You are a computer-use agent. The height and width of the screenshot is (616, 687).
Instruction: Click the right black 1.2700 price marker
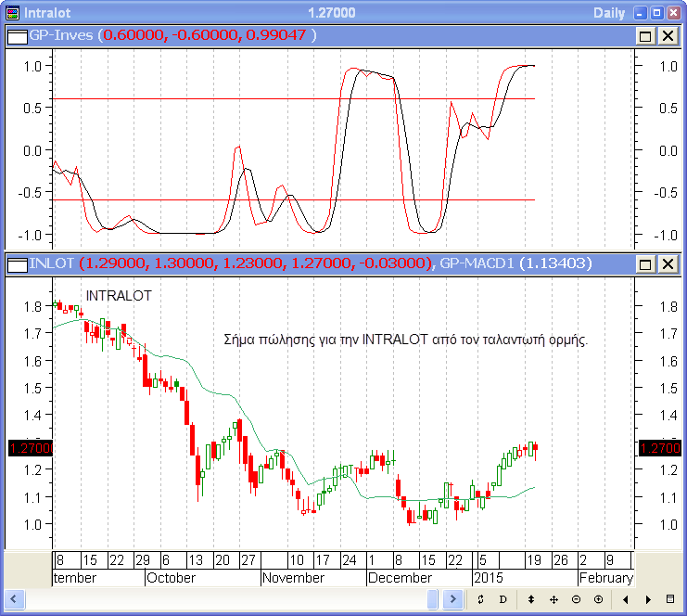660,448
